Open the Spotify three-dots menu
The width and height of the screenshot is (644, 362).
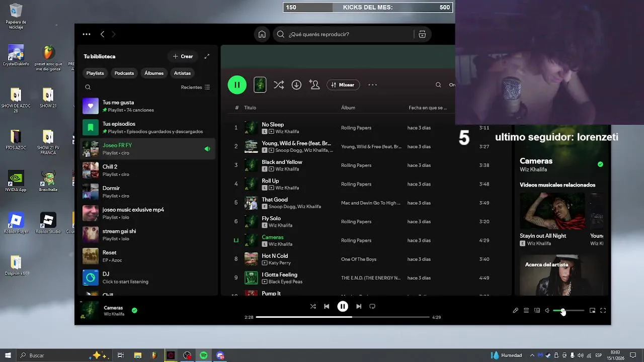87,34
